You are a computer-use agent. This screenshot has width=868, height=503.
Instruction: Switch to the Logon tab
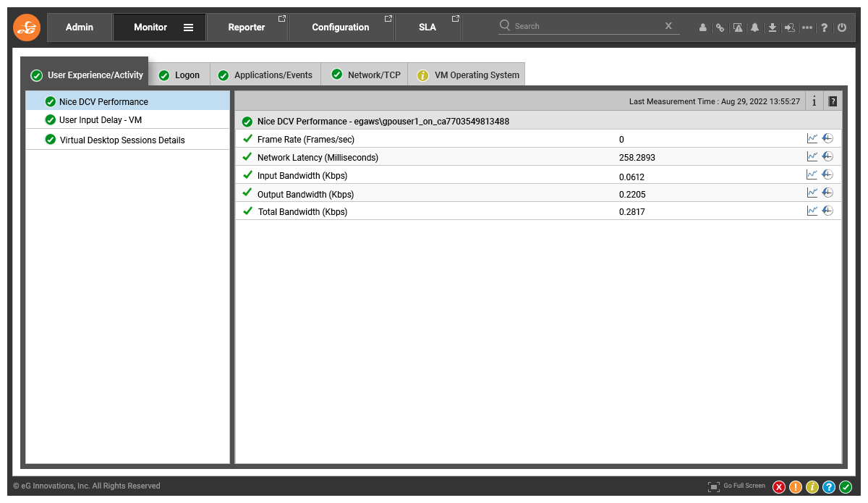tap(179, 75)
